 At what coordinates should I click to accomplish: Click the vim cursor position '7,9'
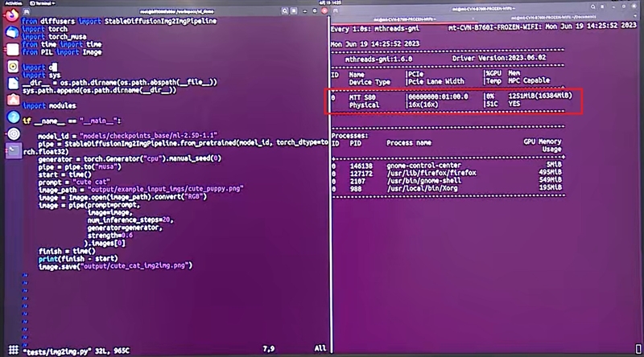click(x=269, y=349)
